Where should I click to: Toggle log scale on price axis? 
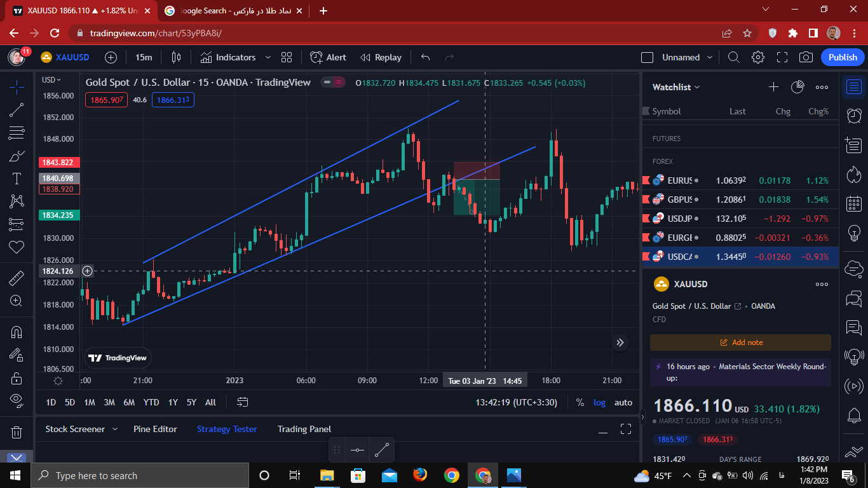599,402
